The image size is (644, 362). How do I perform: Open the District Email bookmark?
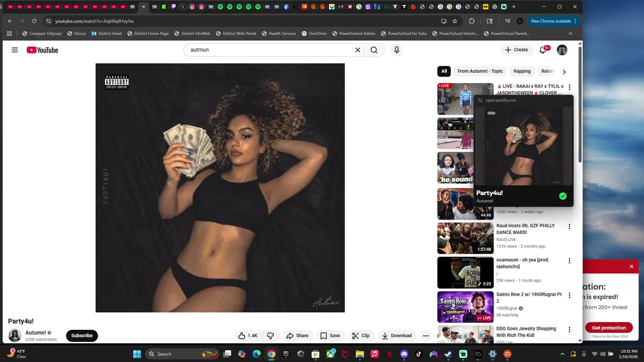(107, 34)
